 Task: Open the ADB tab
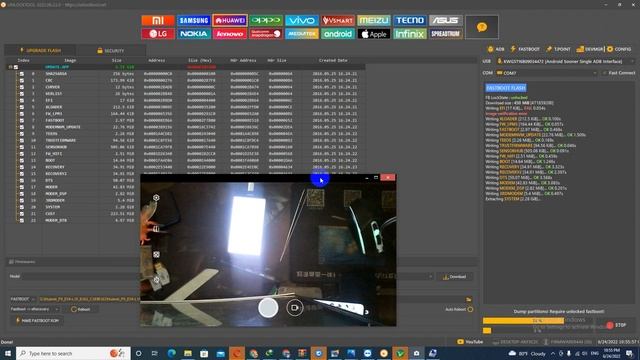point(496,49)
